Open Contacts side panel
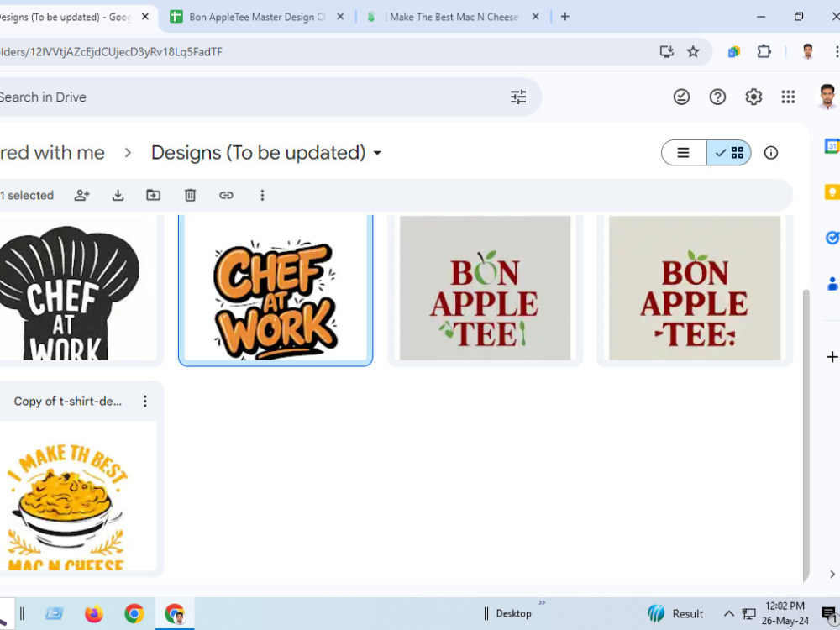This screenshot has height=630, width=840. (832, 283)
